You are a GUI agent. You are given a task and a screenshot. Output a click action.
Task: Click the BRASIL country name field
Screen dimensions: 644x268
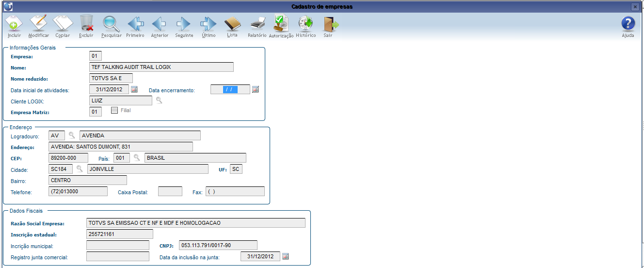(x=195, y=158)
